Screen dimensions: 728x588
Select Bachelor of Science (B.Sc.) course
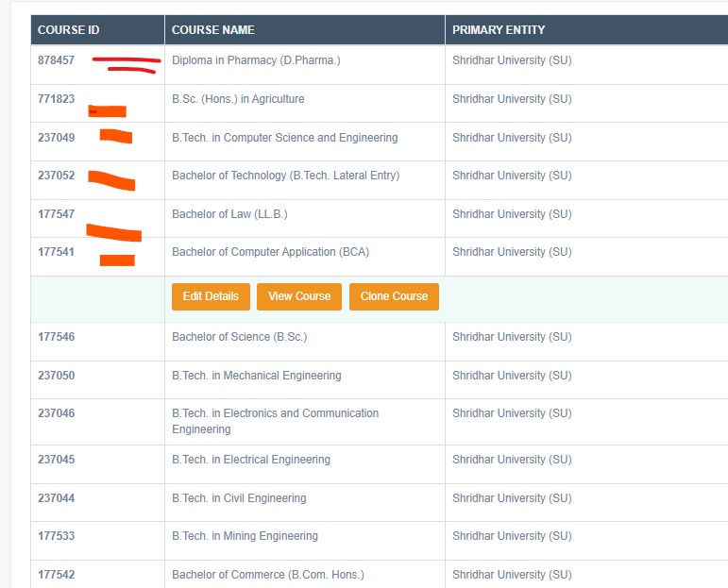239,337
